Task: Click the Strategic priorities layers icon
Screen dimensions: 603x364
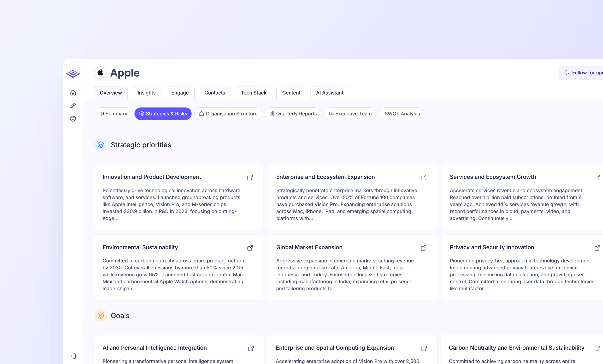Action: click(101, 145)
